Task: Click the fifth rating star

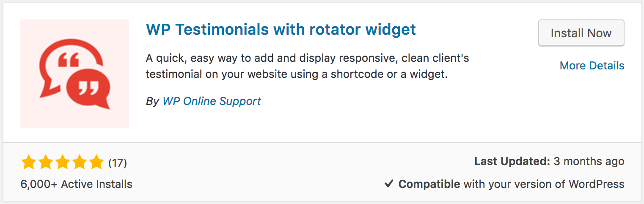Action: 96,162
